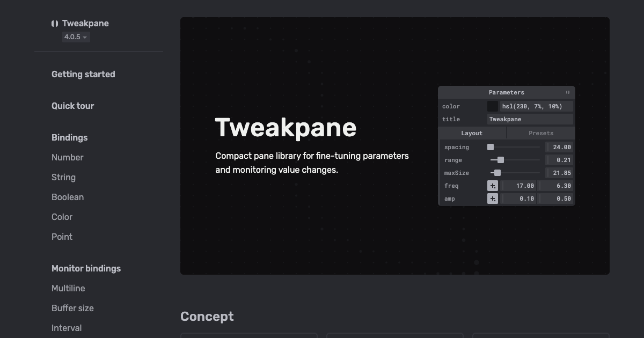Click the amp x value 0.10
This screenshot has height=338, width=644.
coord(518,199)
